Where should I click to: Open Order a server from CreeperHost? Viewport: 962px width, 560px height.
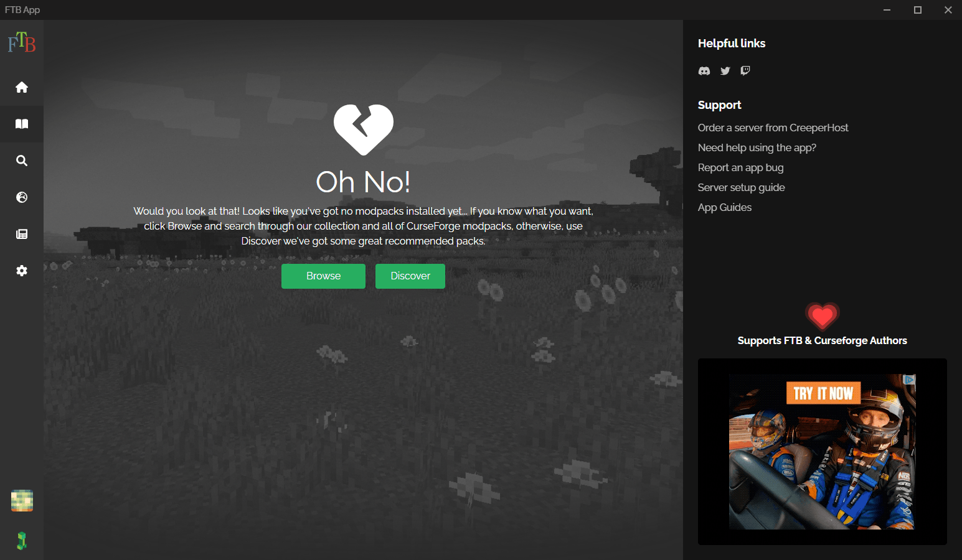[773, 128]
